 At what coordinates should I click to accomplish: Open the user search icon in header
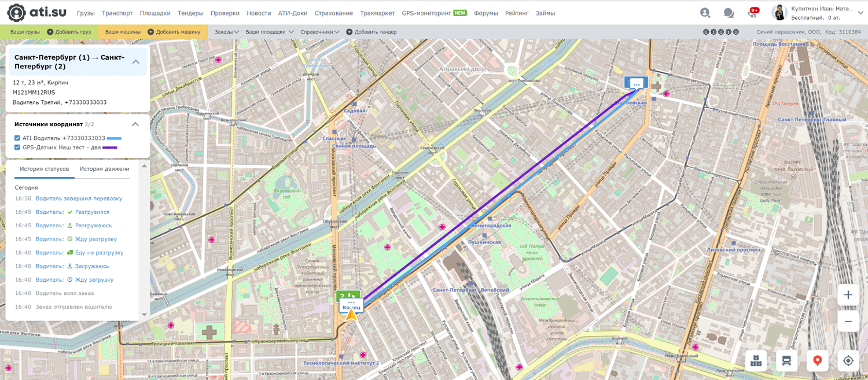pyautogui.click(x=705, y=13)
